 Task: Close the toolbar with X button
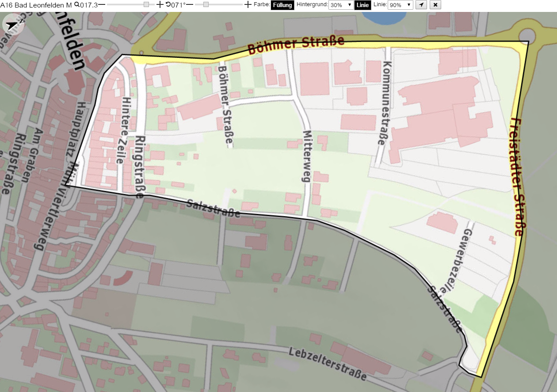coord(435,5)
